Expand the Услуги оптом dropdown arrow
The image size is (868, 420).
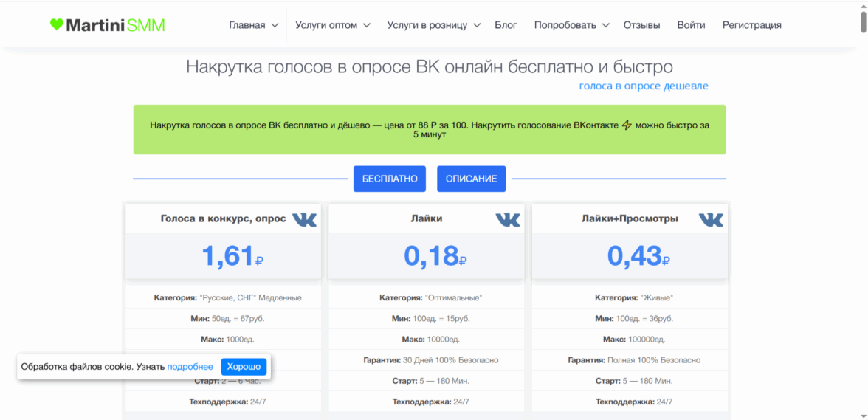[367, 25]
